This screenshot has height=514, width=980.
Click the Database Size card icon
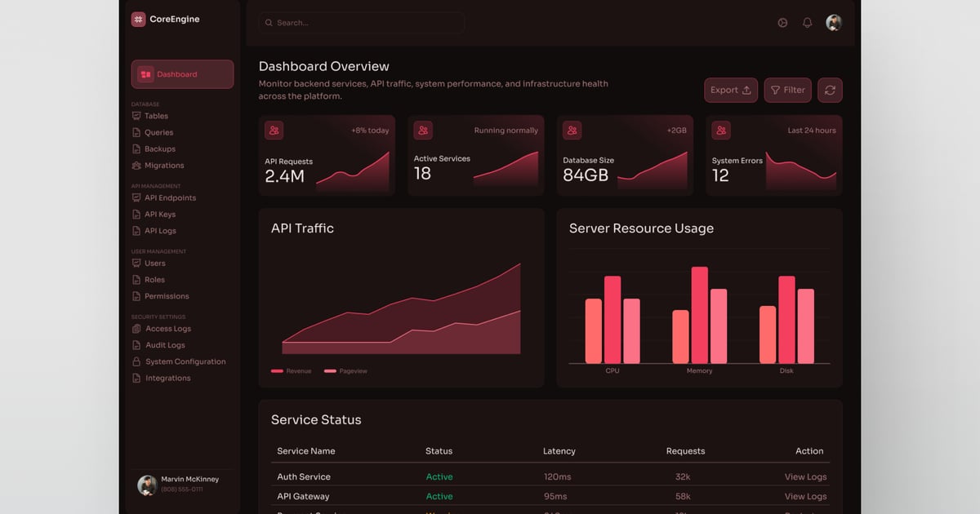[x=572, y=130]
